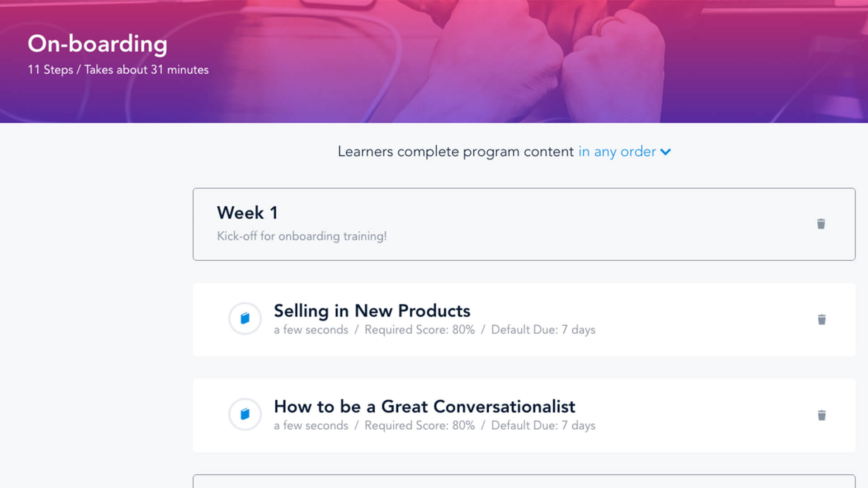Select the Week 1 section title
This screenshot has width=868, height=488.
click(247, 212)
